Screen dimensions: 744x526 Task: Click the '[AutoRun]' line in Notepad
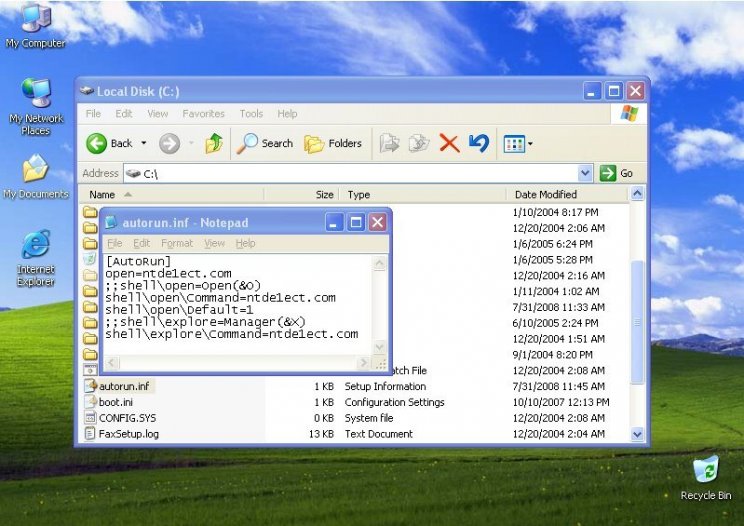pos(138,261)
